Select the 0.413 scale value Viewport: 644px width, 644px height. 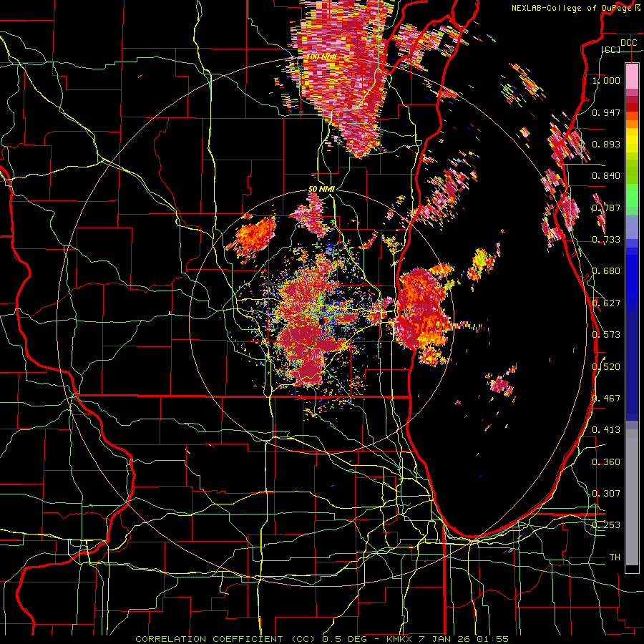coord(606,430)
